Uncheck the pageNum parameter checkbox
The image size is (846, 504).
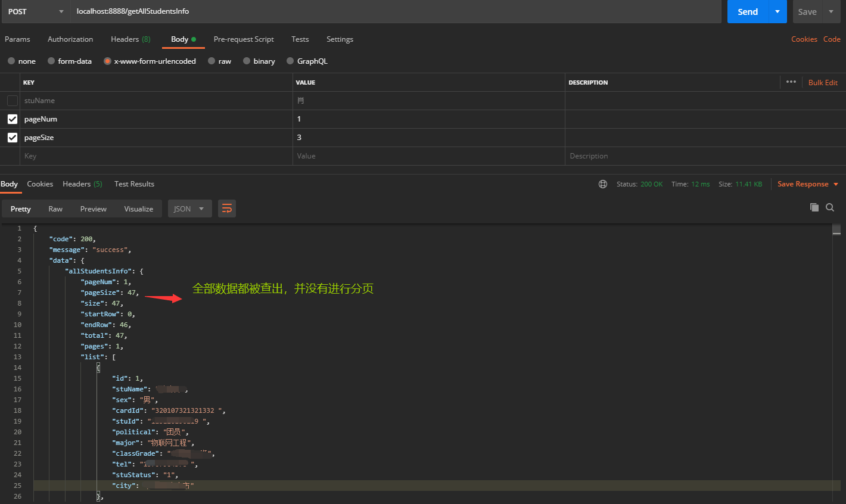pyautogui.click(x=13, y=119)
